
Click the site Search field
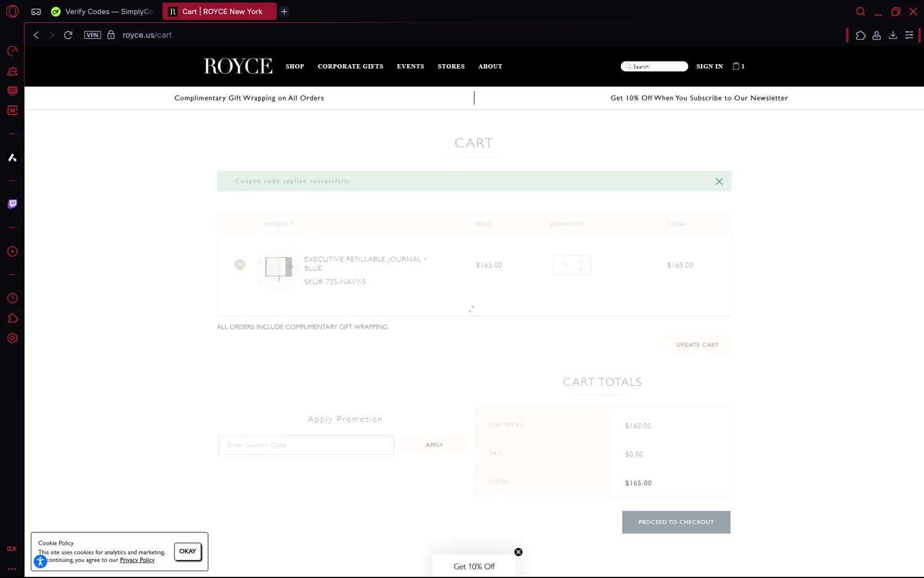pyautogui.click(x=654, y=67)
